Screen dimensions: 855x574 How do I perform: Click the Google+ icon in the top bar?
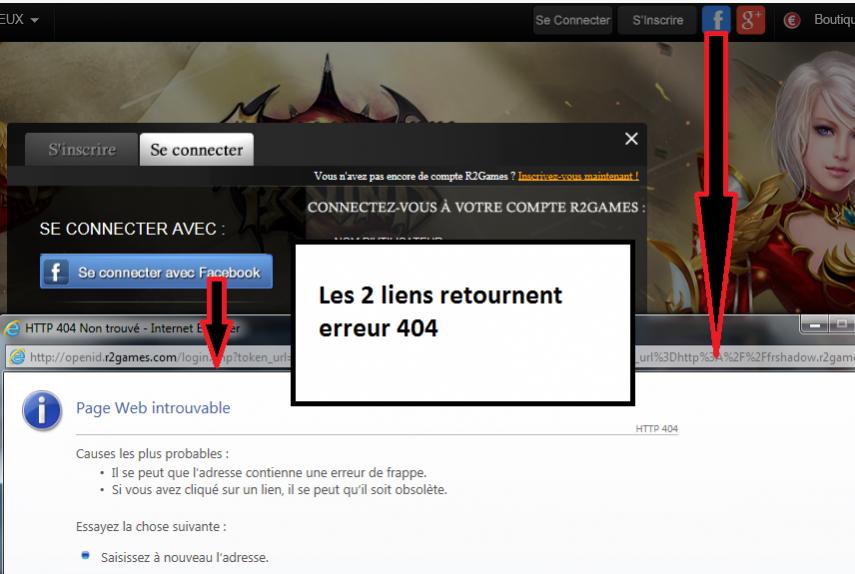coord(751,19)
